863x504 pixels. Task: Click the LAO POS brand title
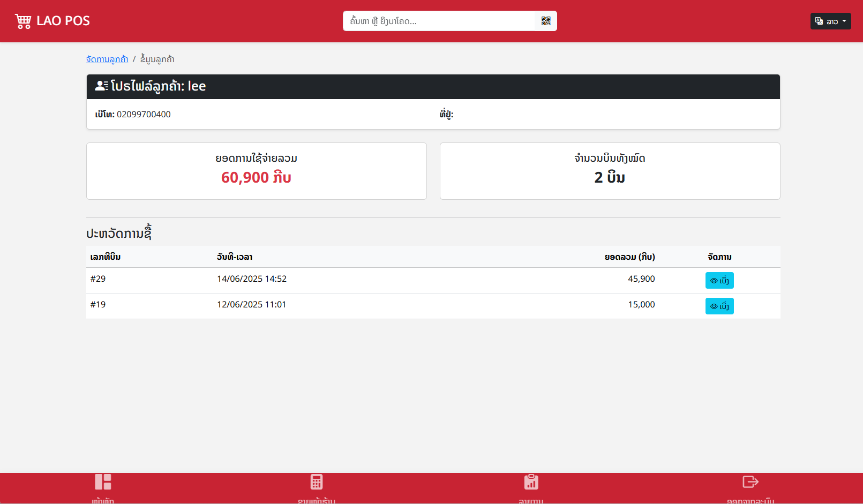coord(63,21)
